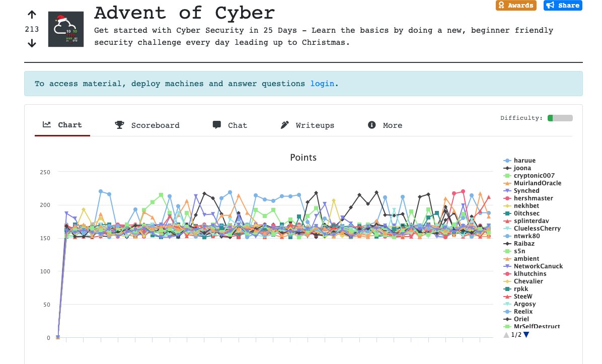The height and width of the screenshot is (364, 602).
Task: Upvote the Advent of Cyber room
Action: point(32,15)
